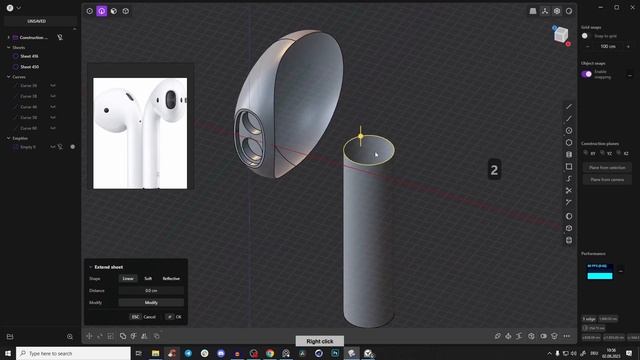Switch to face selection mode
The width and height of the screenshot is (640, 360).
point(114,11)
